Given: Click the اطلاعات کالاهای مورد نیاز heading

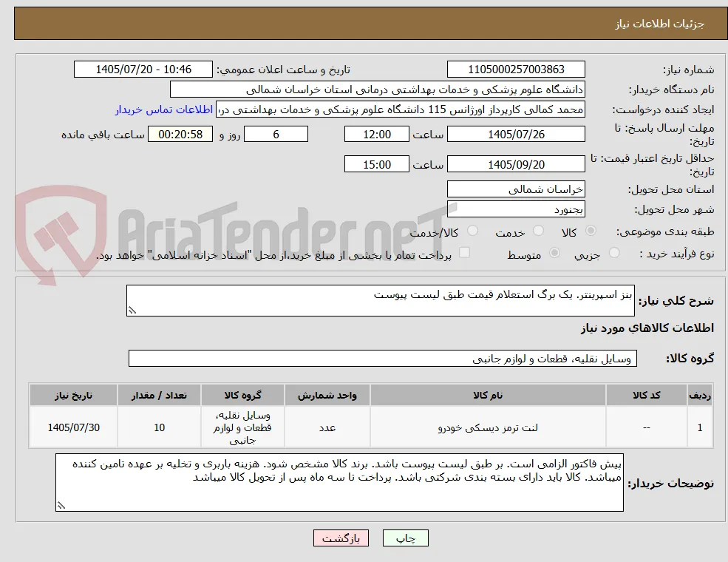Looking at the screenshot, I should pos(647,328).
